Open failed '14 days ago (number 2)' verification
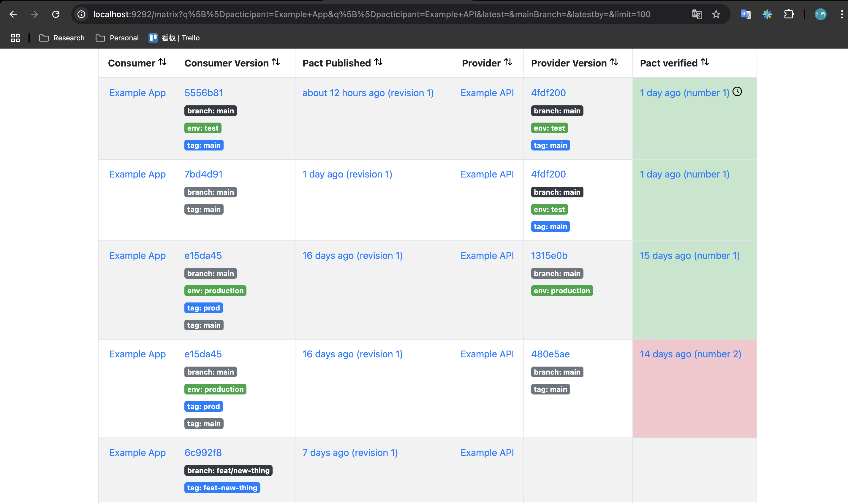 pos(690,354)
